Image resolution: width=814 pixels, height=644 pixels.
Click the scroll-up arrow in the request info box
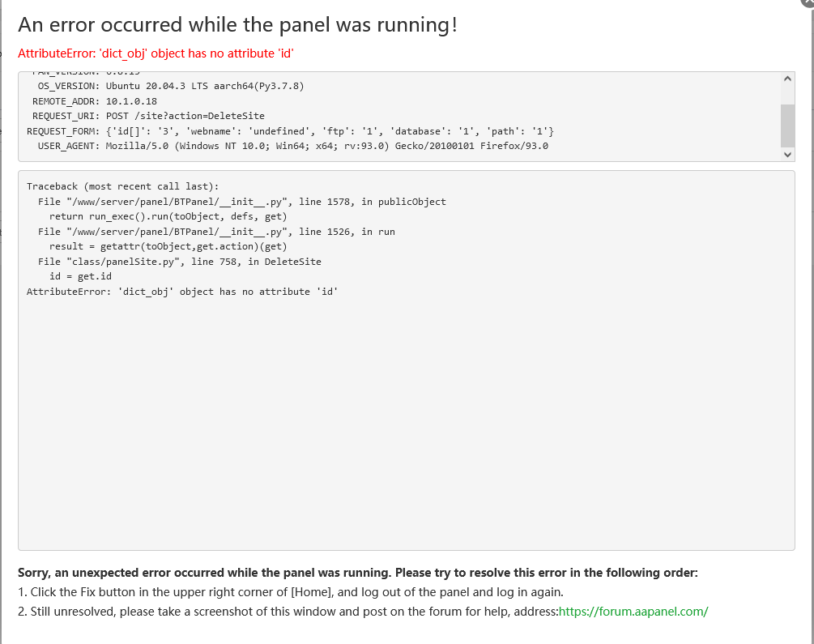(x=787, y=79)
